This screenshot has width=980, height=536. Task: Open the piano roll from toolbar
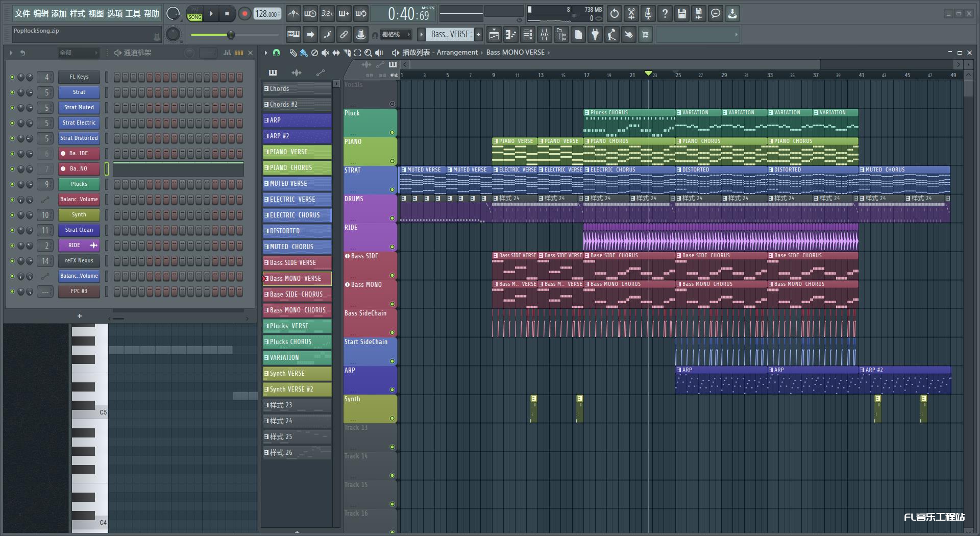point(511,35)
